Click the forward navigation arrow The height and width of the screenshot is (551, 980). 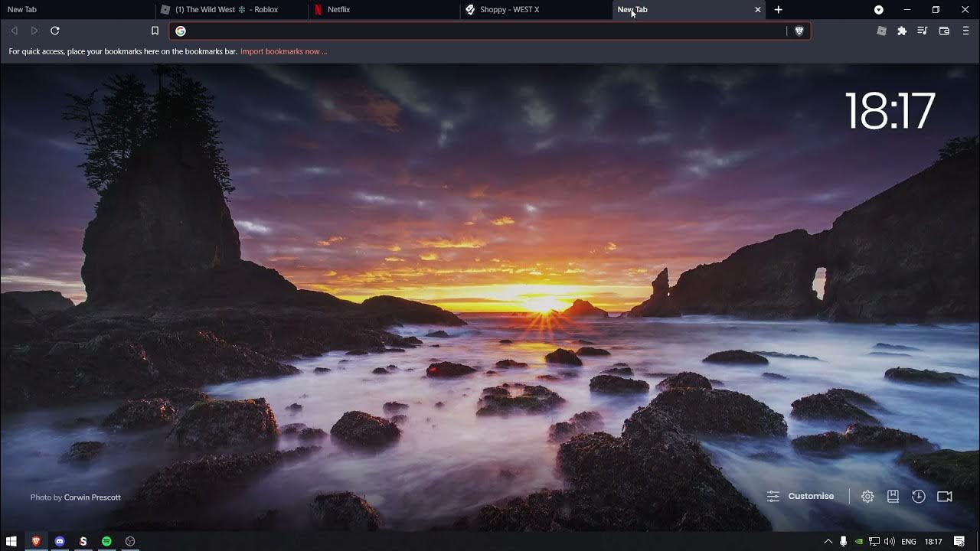pyautogui.click(x=34, y=31)
